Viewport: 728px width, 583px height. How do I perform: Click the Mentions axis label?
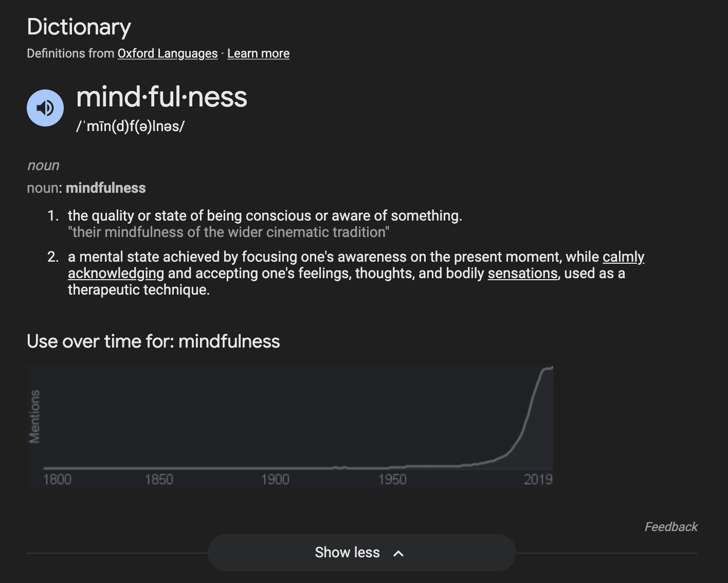(x=34, y=416)
